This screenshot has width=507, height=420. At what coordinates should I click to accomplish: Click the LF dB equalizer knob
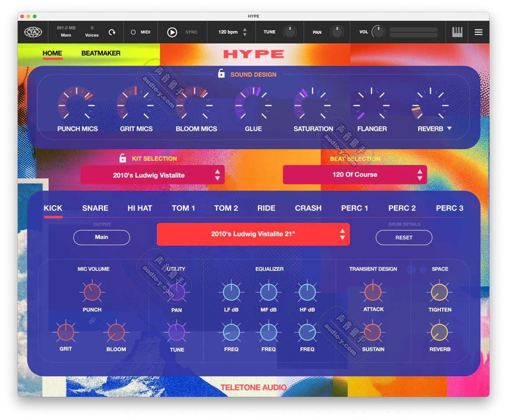[231, 292]
